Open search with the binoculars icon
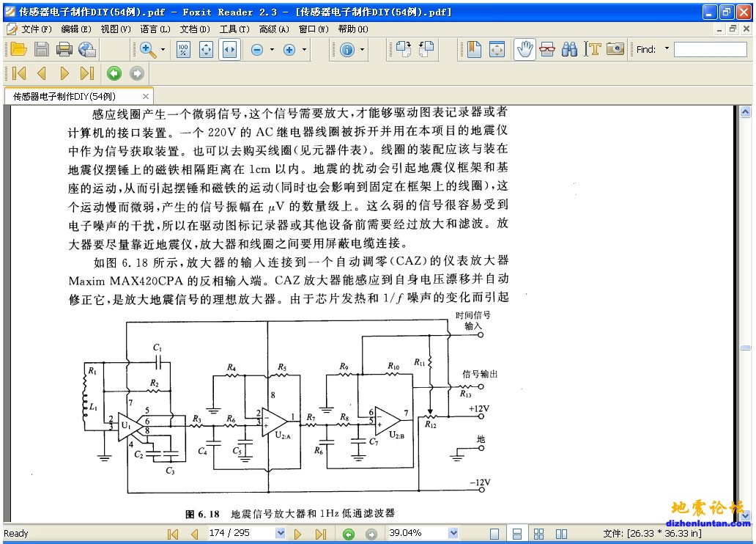756x544 pixels. point(569,49)
